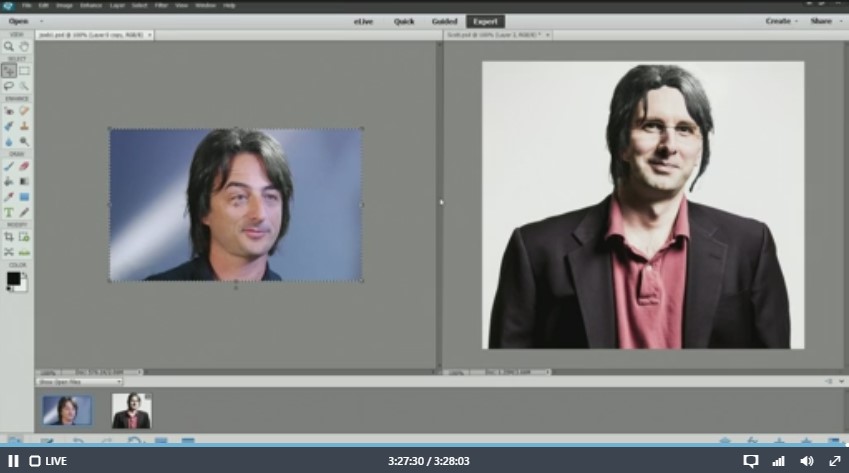Select the Type tool
This screenshot has height=473, width=849.
(x=9, y=212)
